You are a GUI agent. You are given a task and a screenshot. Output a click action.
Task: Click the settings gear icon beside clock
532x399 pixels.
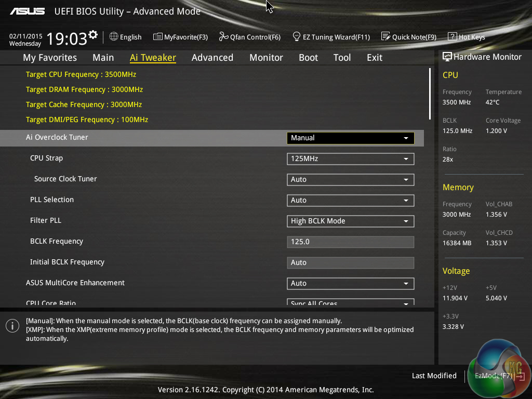tap(93, 35)
